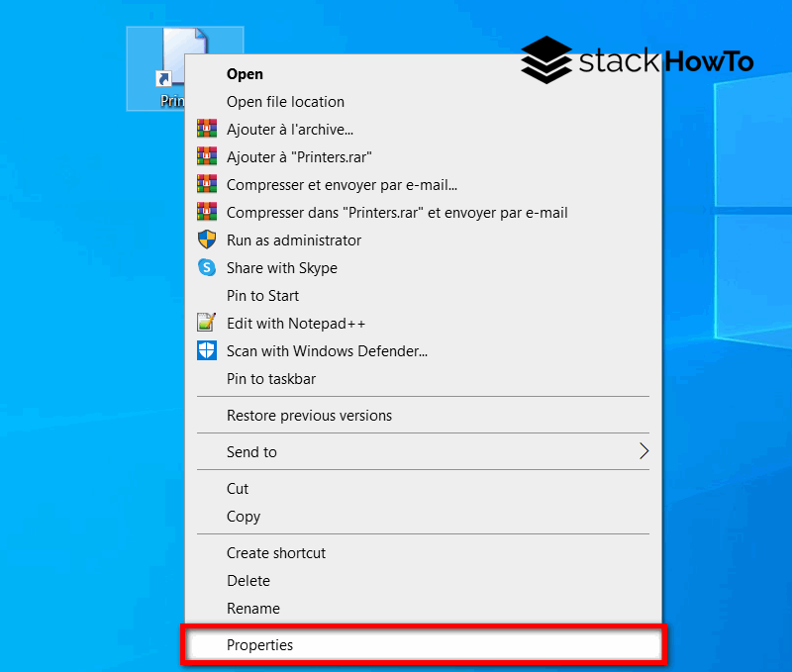
Task: Choose "Open file location" from the menu
Action: [x=286, y=101]
